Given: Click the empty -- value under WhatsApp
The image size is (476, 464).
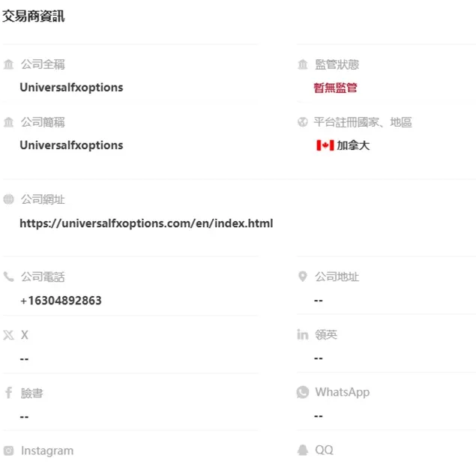Looking at the screenshot, I should click(319, 416).
